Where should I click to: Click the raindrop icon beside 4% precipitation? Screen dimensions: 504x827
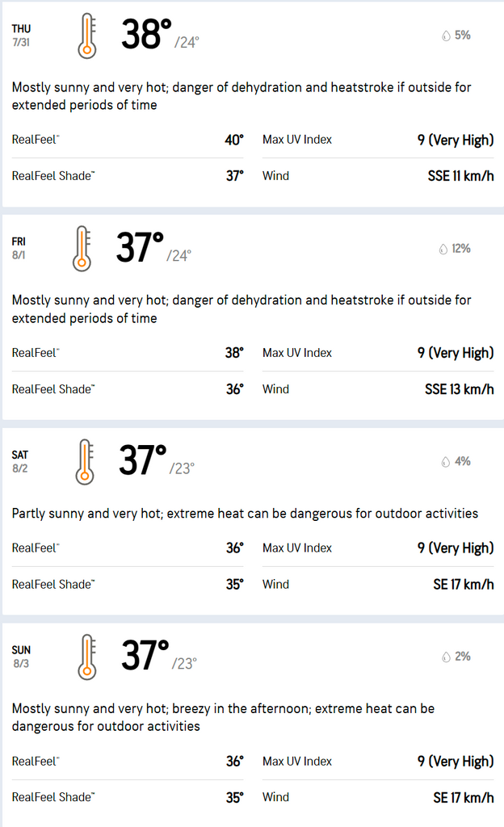[446, 461]
